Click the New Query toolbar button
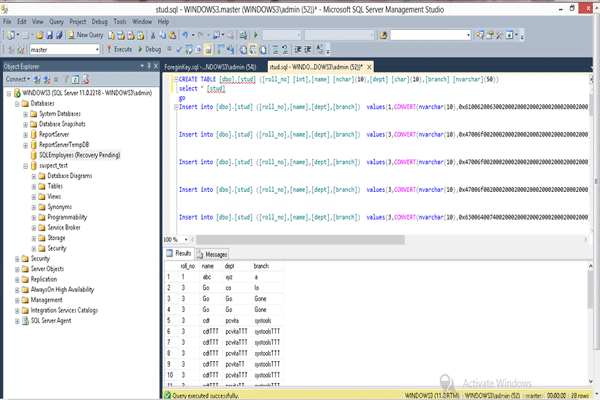 [86, 35]
